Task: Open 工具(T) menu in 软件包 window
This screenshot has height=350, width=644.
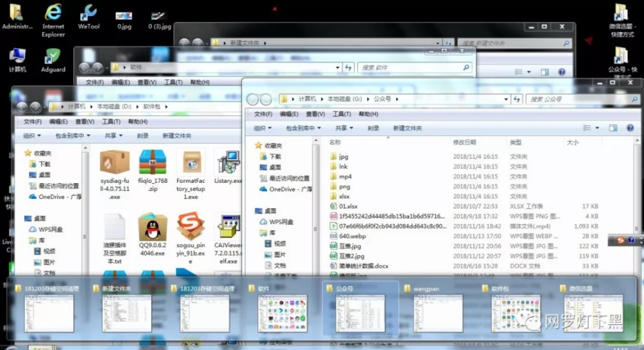Action: click(111, 122)
